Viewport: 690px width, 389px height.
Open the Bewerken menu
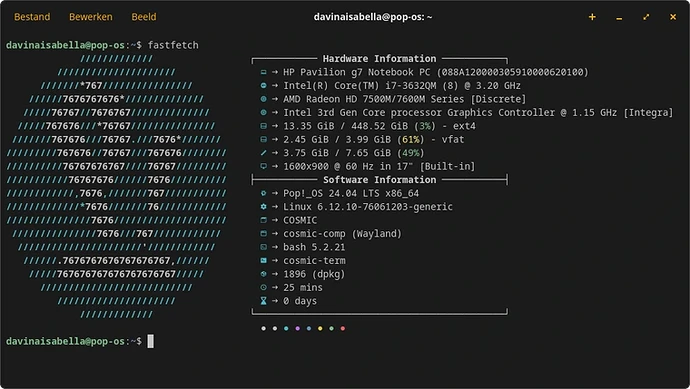coord(91,17)
